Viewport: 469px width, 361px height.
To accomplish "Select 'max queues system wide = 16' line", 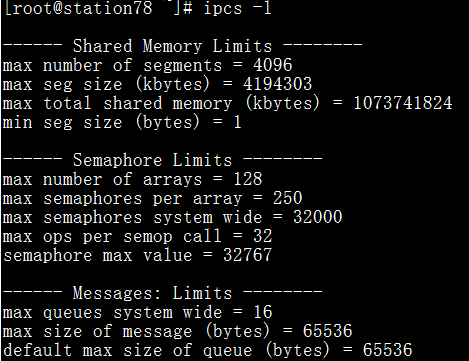I will tap(137, 312).
